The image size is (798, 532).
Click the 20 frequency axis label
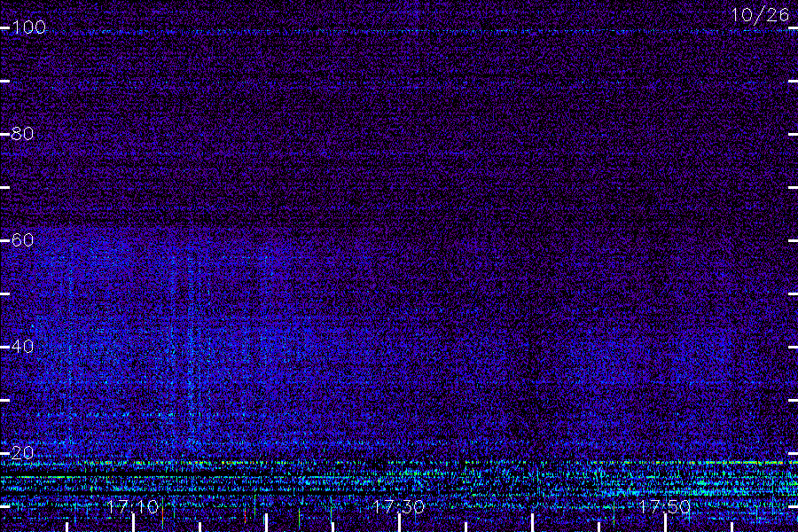pos(22,452)
